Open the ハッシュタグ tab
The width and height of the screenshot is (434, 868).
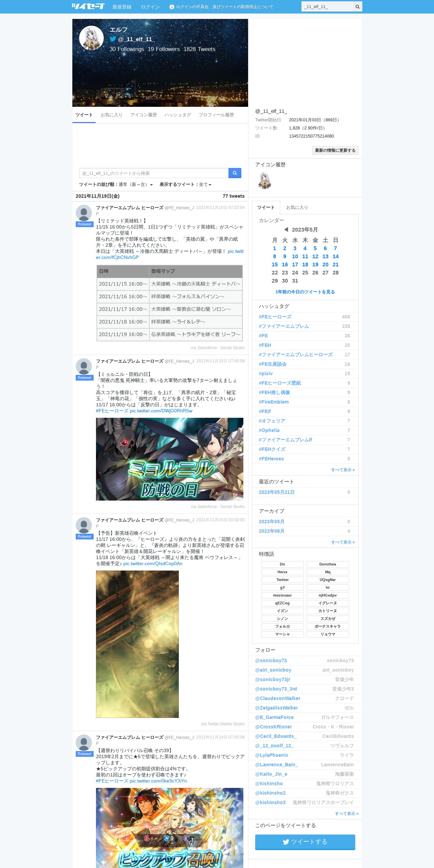177,115
